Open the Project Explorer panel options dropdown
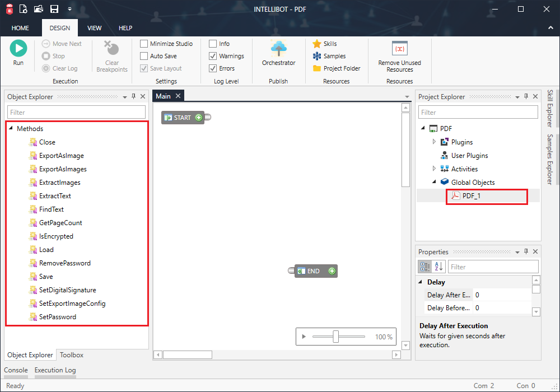Image resolution: width=560 pixels, height=392 pixels. coord(517,97)
